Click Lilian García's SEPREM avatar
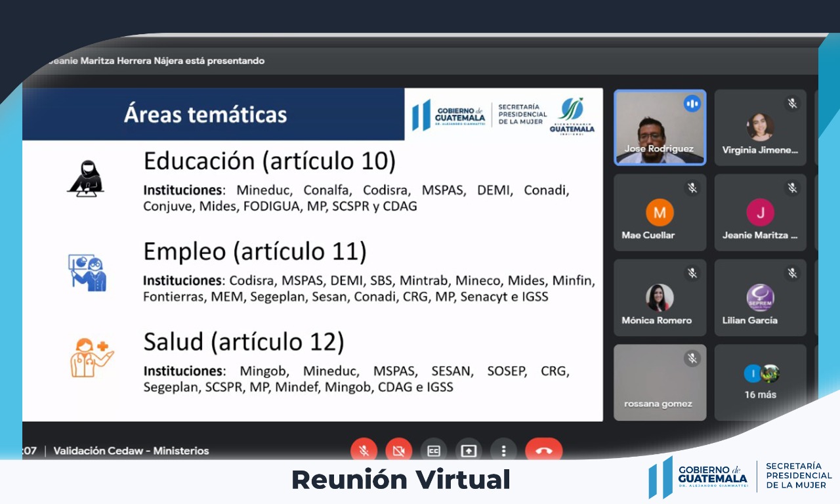Viewport: 840px width, 504px height. coord(760,297)
